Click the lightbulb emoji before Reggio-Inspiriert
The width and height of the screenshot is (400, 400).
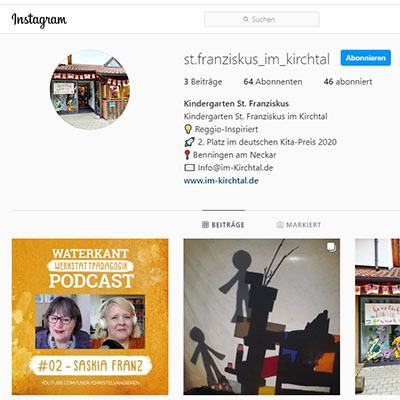[188, 129]
